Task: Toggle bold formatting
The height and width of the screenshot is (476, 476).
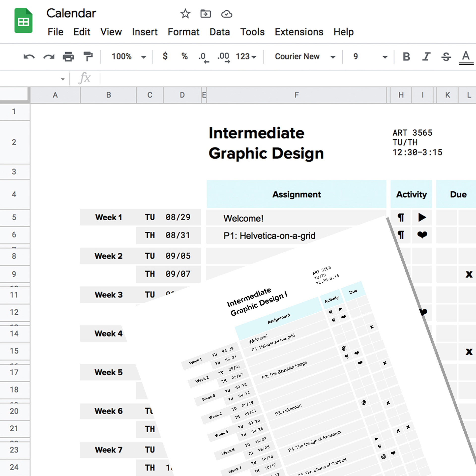Action: tap(406, 57)
